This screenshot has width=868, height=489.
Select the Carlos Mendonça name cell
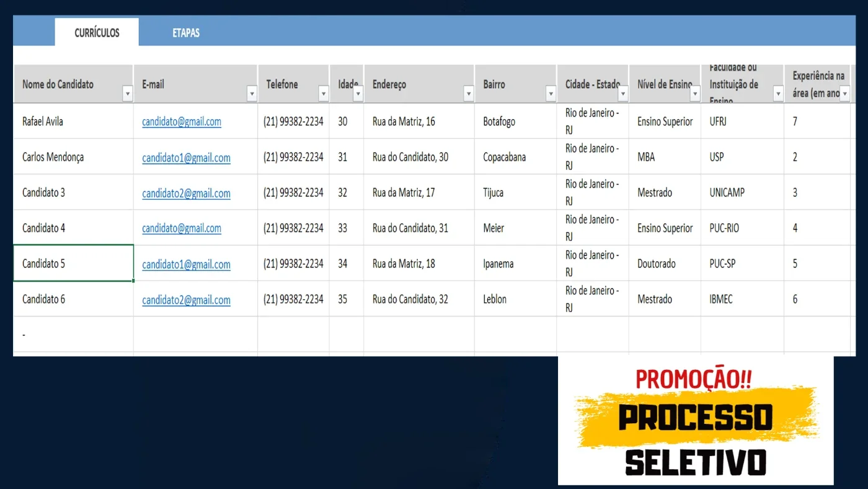click(73, 157)
